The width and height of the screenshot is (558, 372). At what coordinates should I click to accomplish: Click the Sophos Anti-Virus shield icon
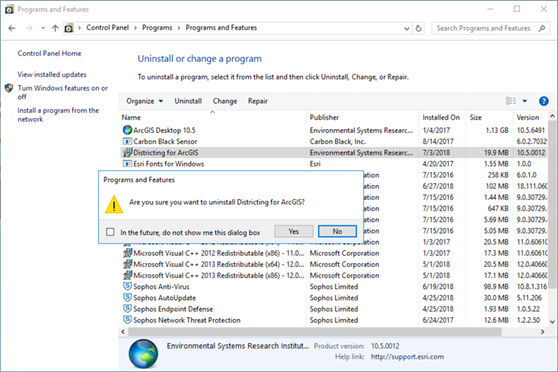(127, 286)
